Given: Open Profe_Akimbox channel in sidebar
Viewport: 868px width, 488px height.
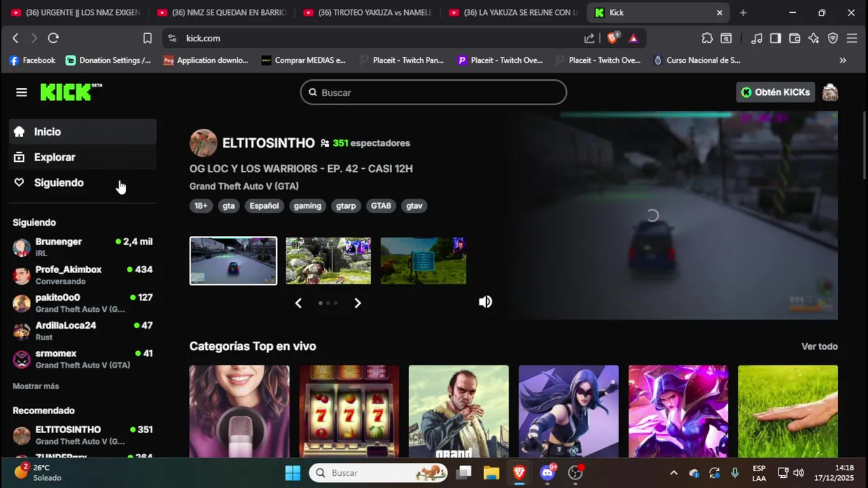Looking at the screenshot, I should click(x=83, y=275).
